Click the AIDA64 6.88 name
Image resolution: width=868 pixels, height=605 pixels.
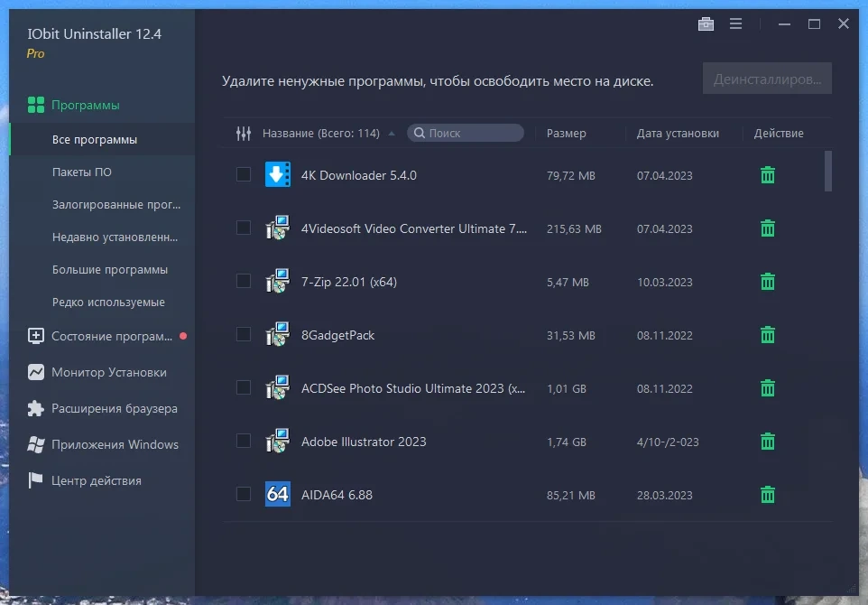tap(337, 495)
